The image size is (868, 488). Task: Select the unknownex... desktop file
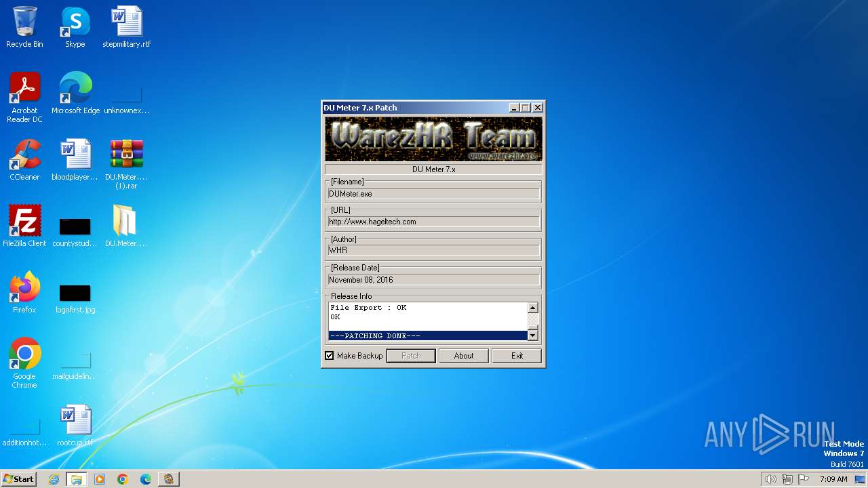pos(126,94)
